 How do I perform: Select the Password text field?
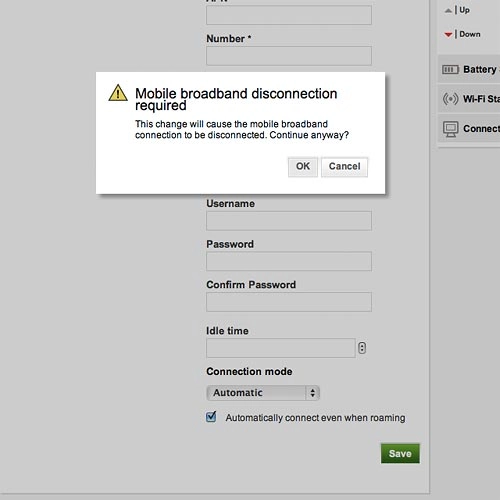point(289,261)
